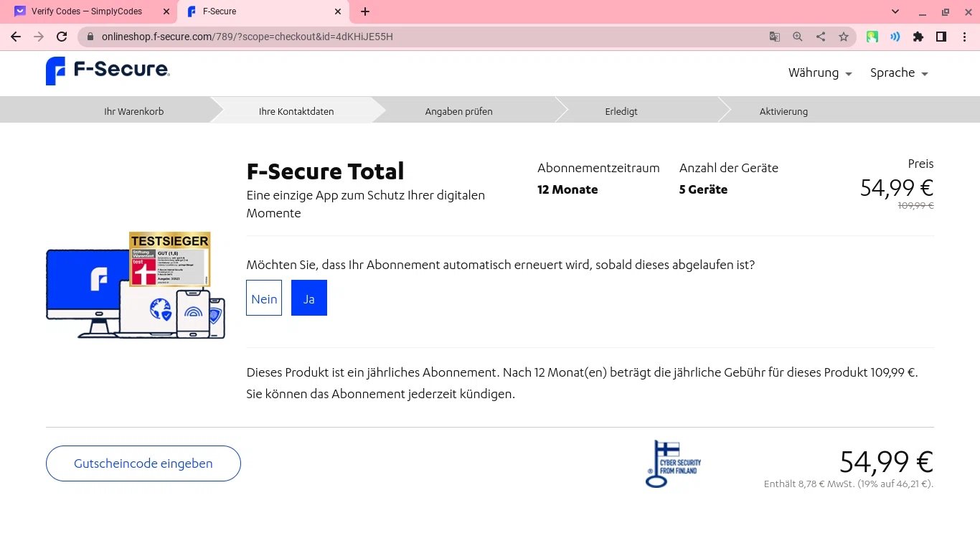
Task: Click the 5 Geräte device count
Action: tap(703, 189)
